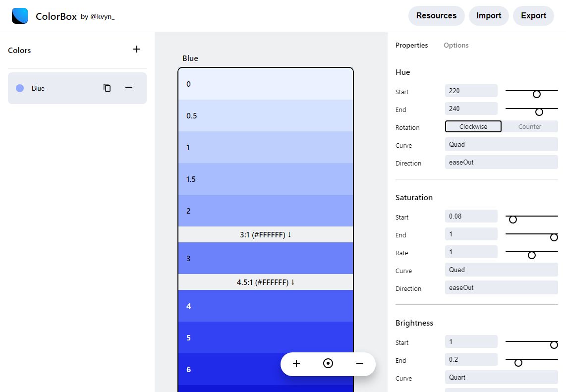Select the Blue color dot in the list
Screen dimensions: 566x392
pyautogui.click(x=20, y=88)
